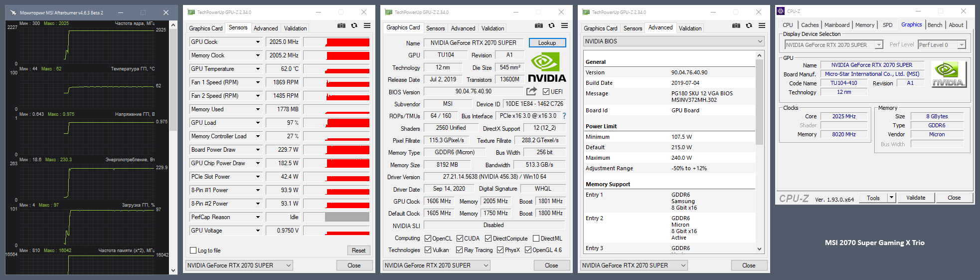Toggle the PhysX checkbox
This screenshot has height=280, width=980.
tap(500, 250)
